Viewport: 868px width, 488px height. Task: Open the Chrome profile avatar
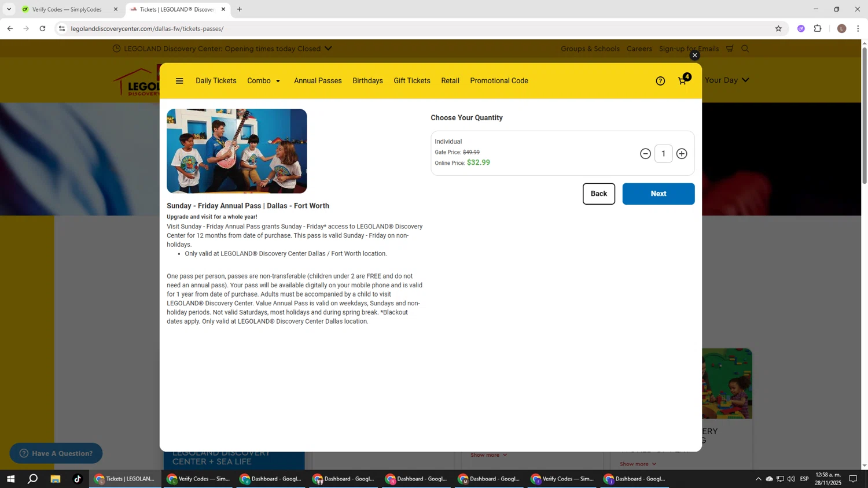tap(842, 28)
